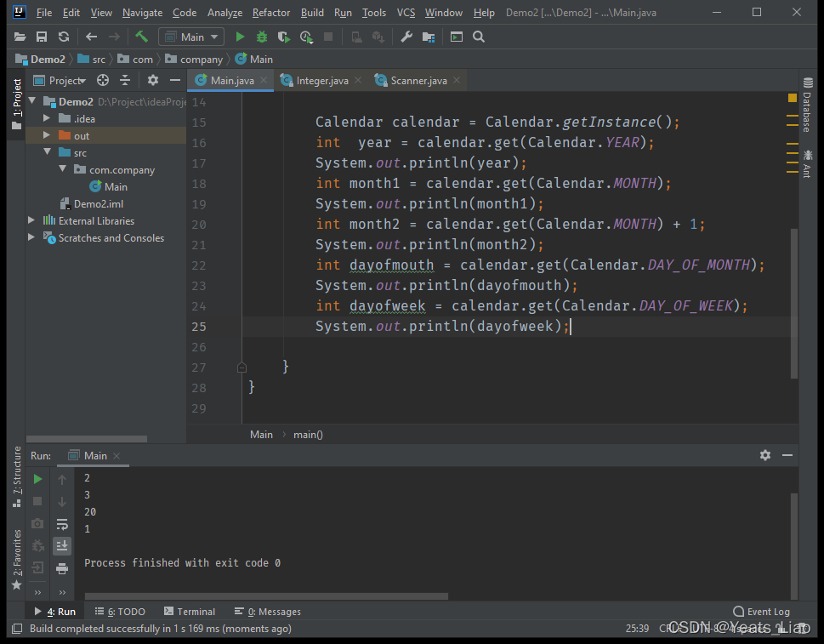Toggle scroll to end in Run console

[x=62, y=545]
